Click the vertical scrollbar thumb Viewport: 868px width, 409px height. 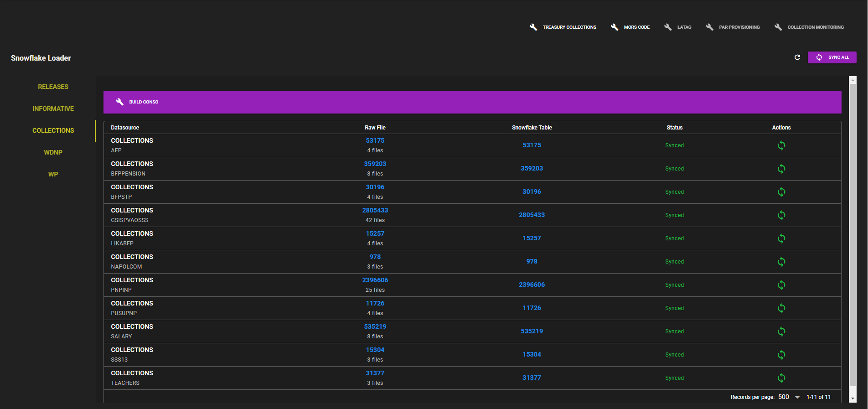pos(852,235)
